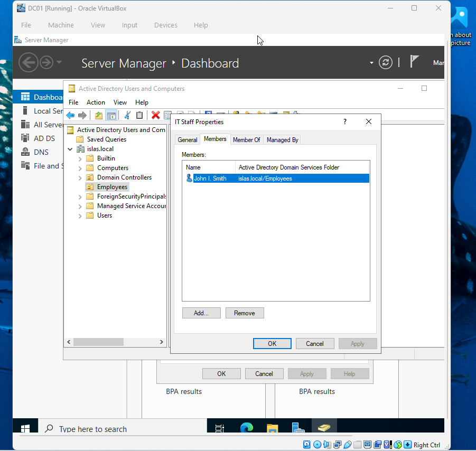Close the IT Staff Properties dialog
The image size is (476, 451).
[x=369, y=121]
